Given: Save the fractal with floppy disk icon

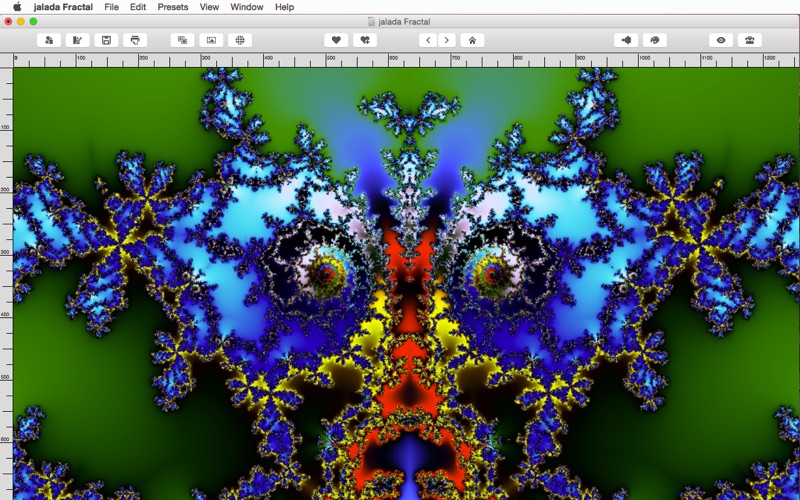Looking at the screenshot, I should pos(106,40).
